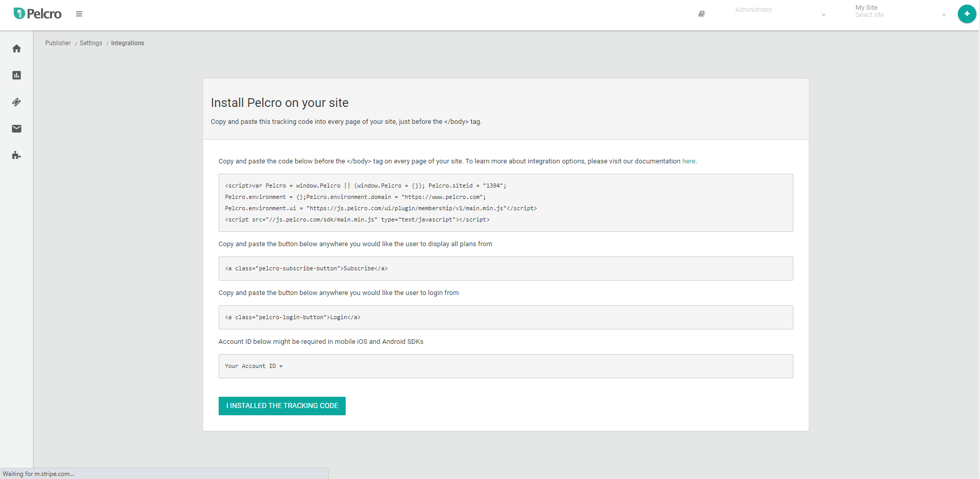Screen dimensions: 980x479
Task: Click the documentation book icon in header
Action: click(x=701, y=14)
